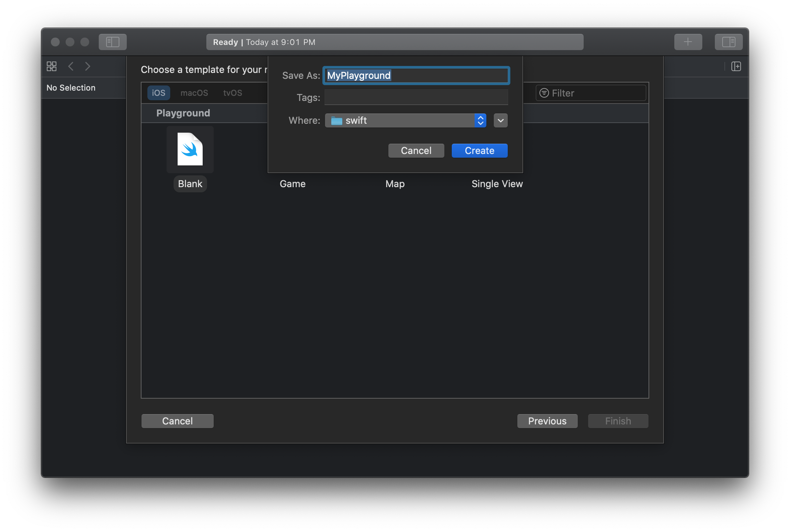The image size is (790, 532).
Task: Click the add editor icon
Action: [x=736, y=66]
